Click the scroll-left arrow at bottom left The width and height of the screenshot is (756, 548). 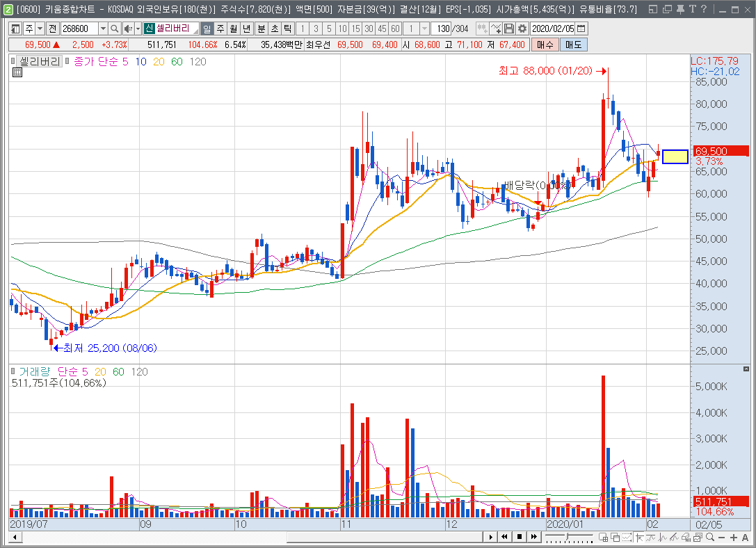pyautogui.click(x=15, y=537)
